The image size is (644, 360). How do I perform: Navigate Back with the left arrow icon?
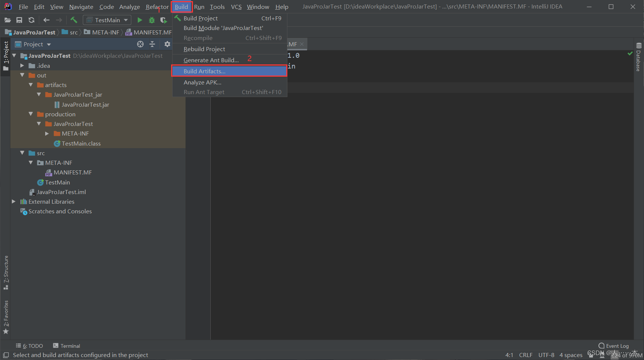(x=46, y=20)
